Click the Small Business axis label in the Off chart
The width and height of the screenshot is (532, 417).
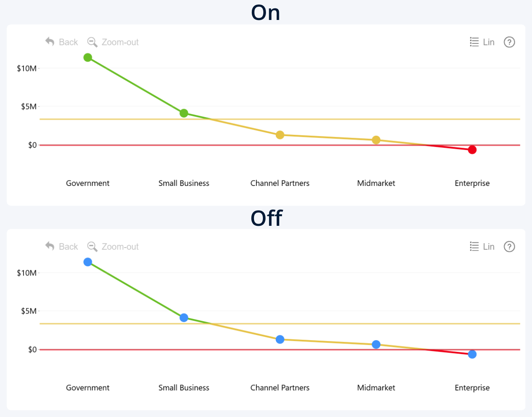click(184, 388)
